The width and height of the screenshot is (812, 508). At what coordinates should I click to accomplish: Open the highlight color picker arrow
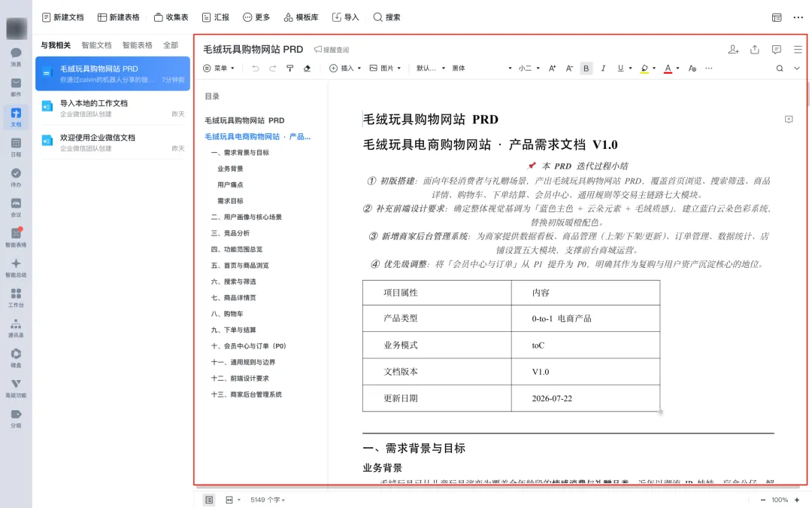point(654,68)
